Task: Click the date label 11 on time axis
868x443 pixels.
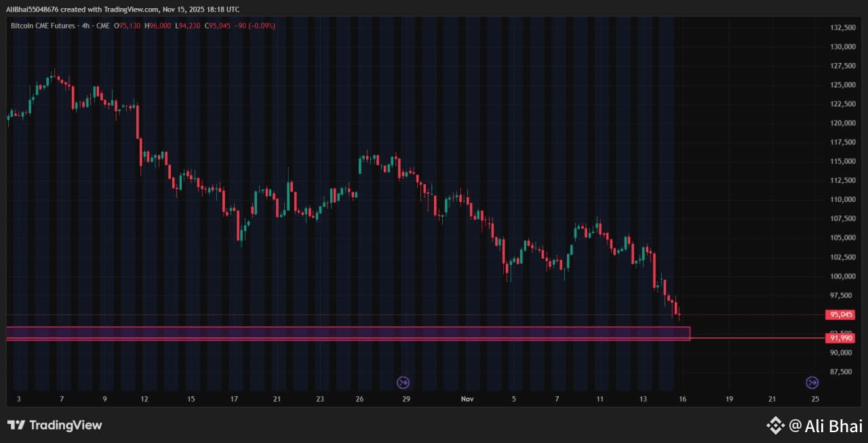Action: pos(599,400)
